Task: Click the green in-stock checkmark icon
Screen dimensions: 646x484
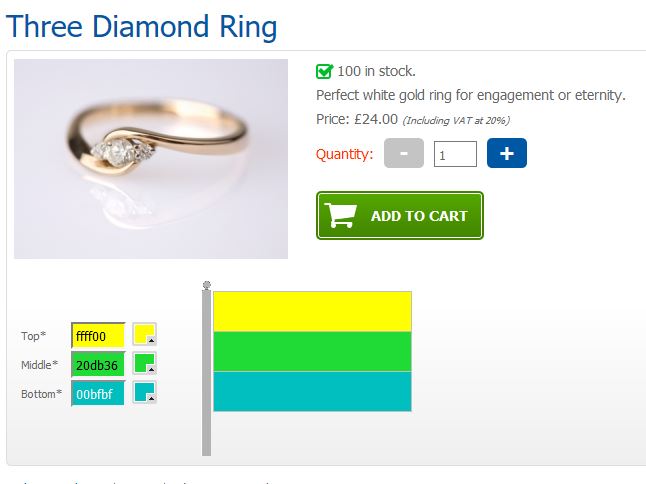Action: 324,71
